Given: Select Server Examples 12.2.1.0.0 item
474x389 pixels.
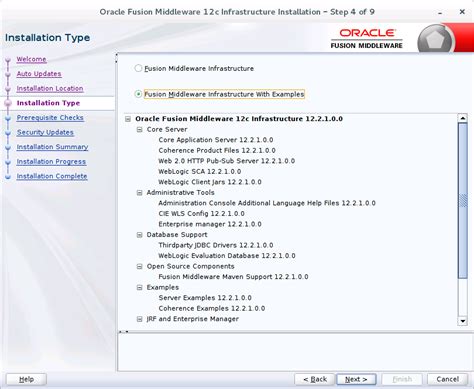Looking at the screenshot, I should [205, 298].
